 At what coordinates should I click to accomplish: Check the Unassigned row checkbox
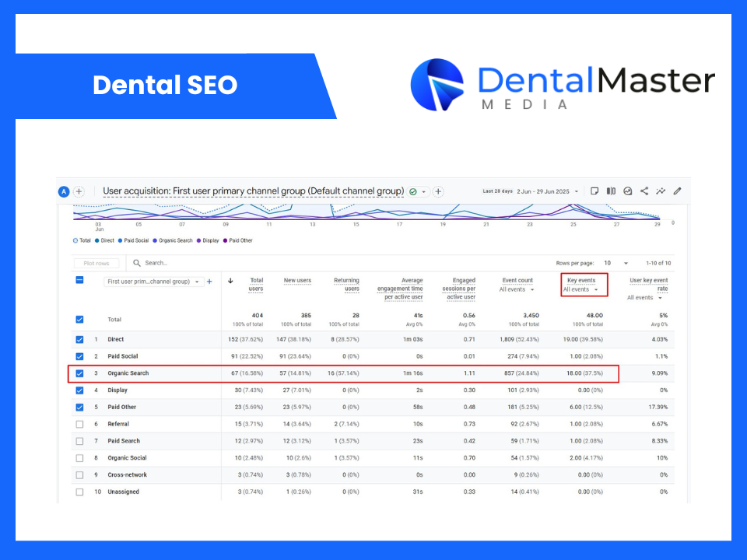[79, 492]
